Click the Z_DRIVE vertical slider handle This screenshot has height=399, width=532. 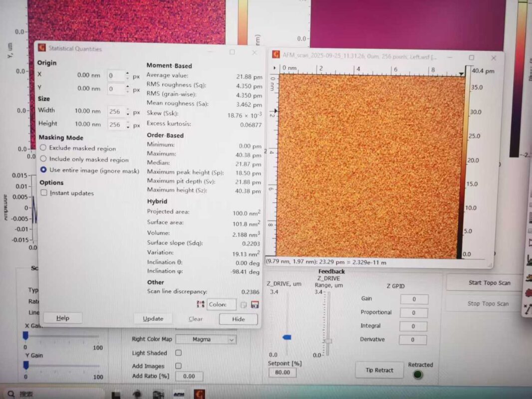(x=287, y=338)
